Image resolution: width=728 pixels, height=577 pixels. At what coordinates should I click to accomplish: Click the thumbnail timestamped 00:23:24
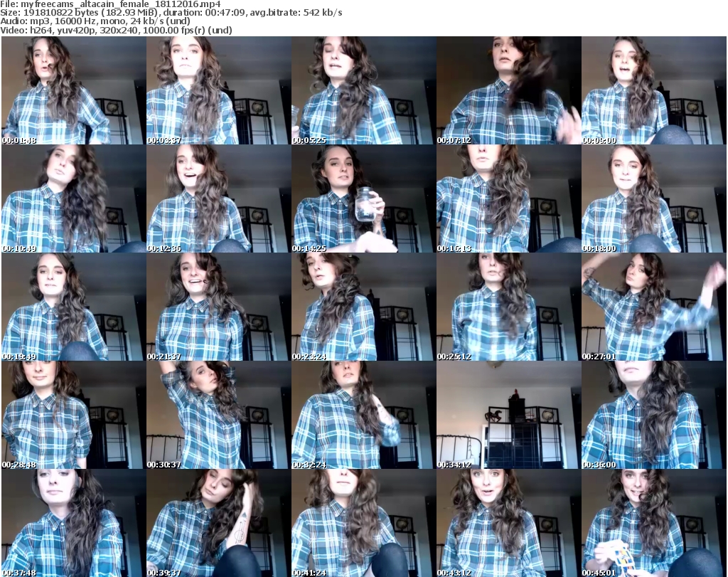tap(364, 307)
